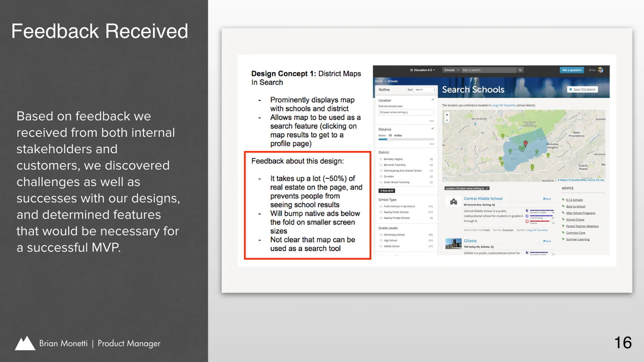644x362 pixels.
Task: Check Dunellen district checkbox
Action: [x=381, y=176]
